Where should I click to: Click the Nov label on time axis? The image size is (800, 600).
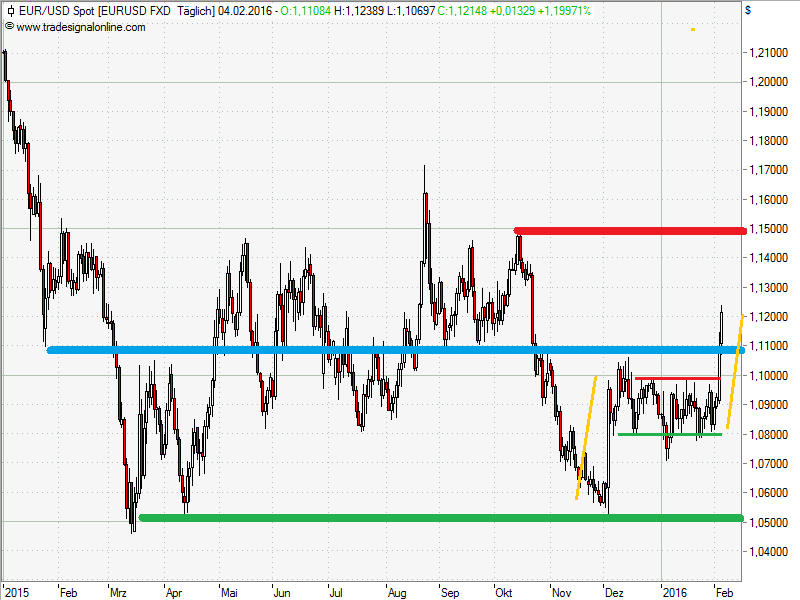[562, 593]
